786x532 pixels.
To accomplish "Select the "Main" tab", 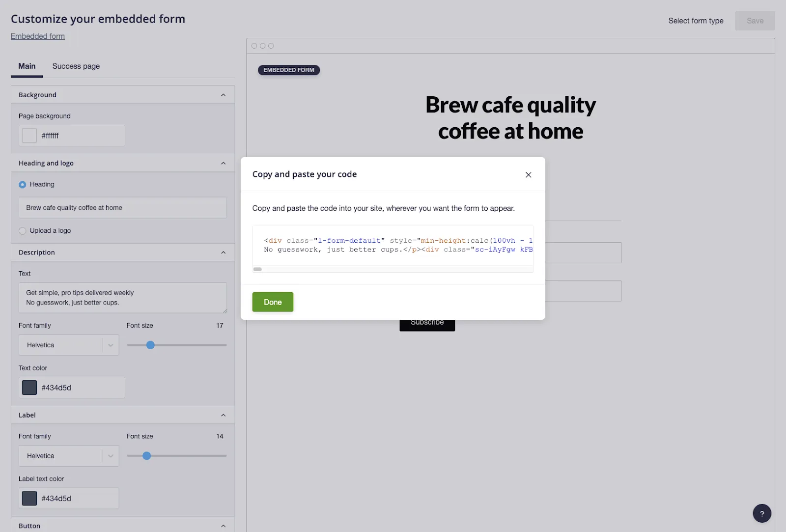I will [27, 66].
